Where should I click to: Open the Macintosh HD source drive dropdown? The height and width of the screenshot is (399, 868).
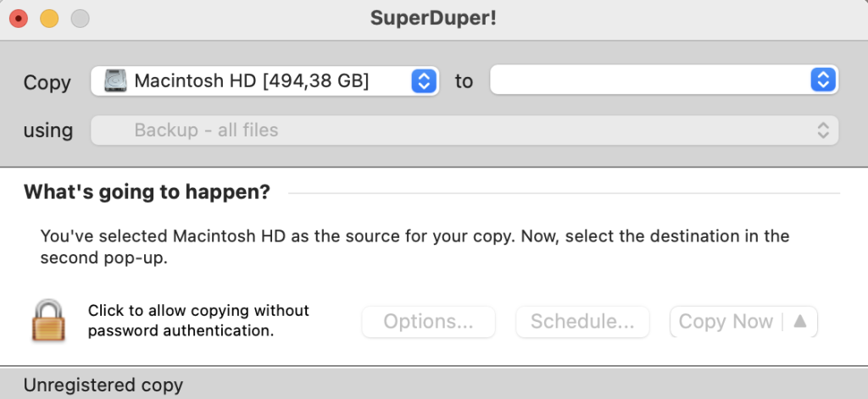[254, 81]
